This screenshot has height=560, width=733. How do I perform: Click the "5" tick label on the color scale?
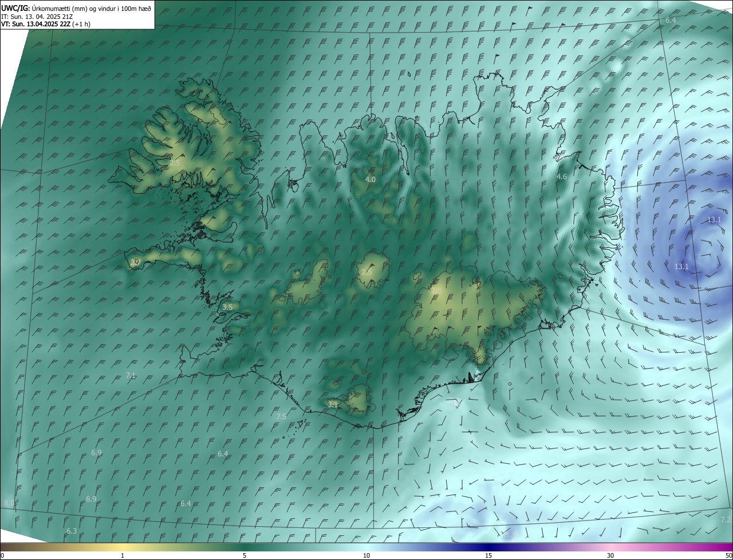(245, 555)
